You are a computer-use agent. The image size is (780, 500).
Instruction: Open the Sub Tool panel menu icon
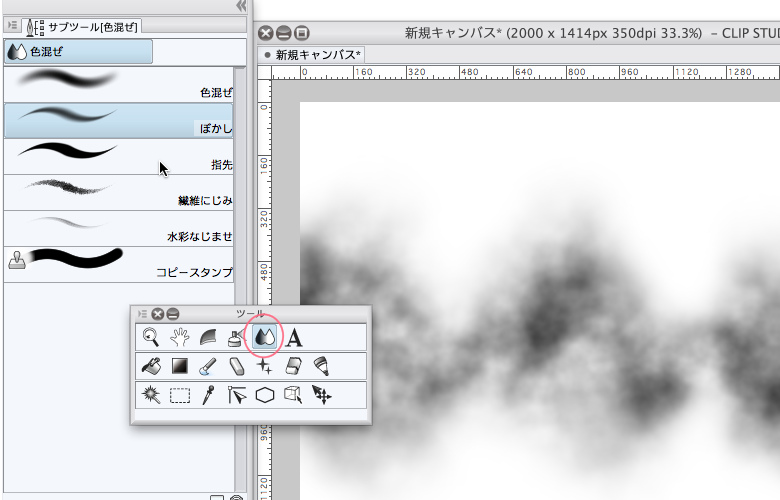(12, 25)
